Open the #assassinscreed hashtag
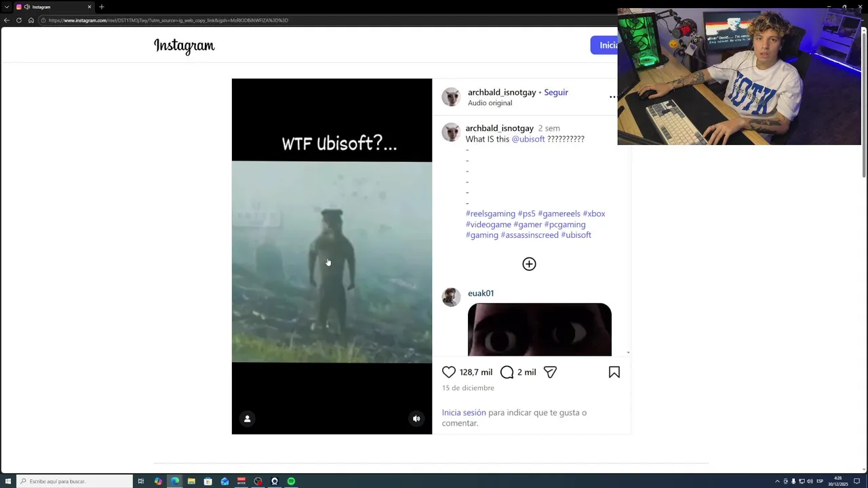 (530, 235)
